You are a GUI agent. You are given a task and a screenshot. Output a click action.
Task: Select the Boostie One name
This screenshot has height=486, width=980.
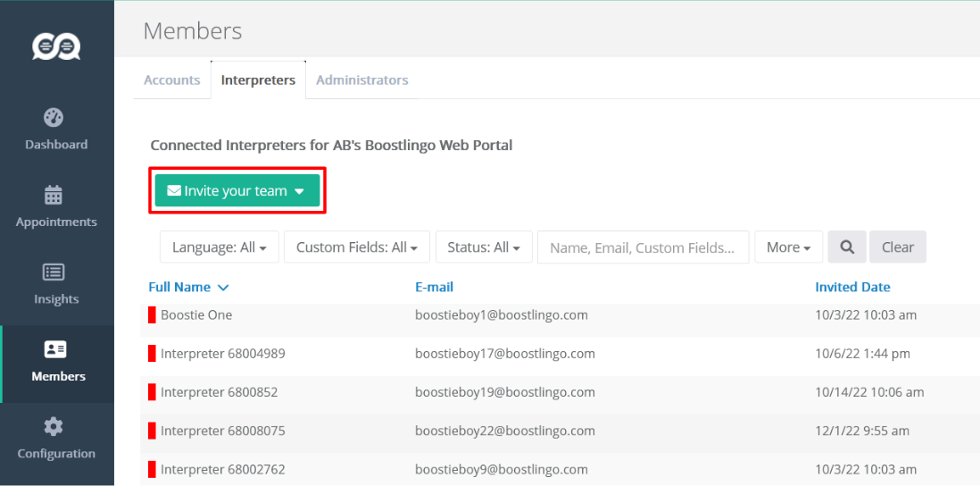pos(196,314)
